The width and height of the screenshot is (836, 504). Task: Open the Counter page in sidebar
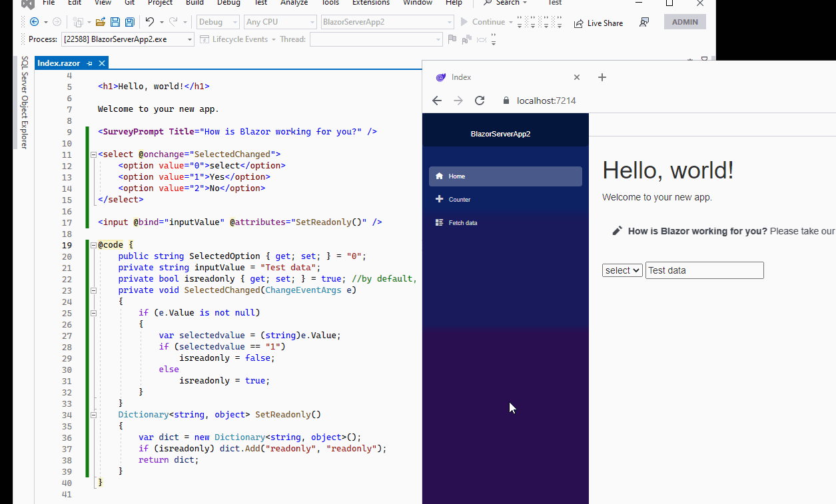click(x=459, y=200)
